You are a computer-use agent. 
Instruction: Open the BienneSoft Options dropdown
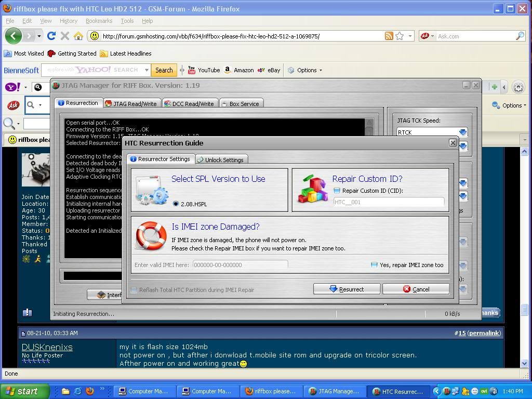[x=304, y=70]
